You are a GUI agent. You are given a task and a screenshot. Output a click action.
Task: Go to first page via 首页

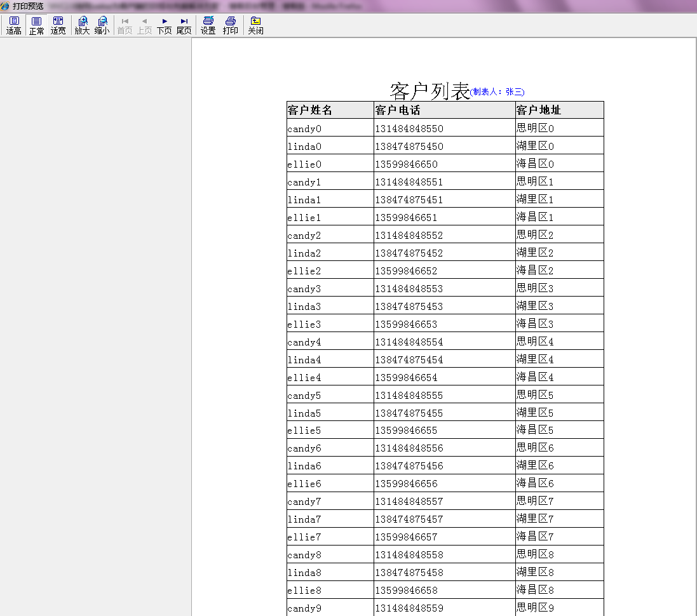pos(125,25)
